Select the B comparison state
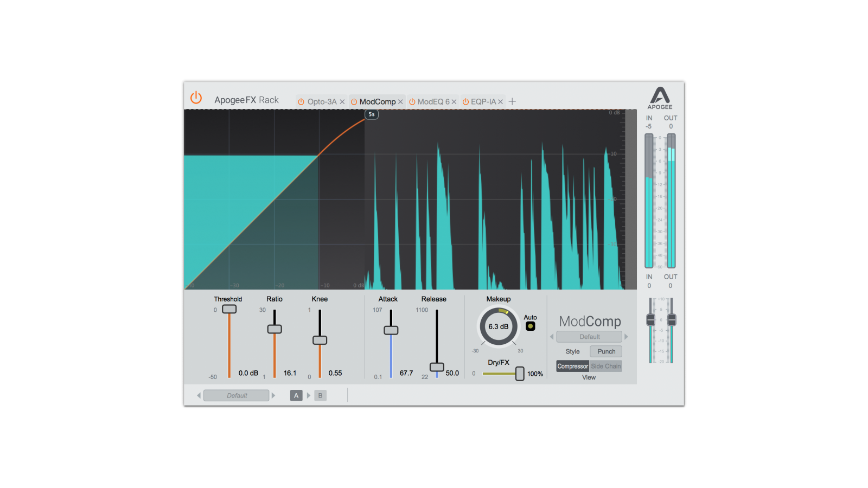The image size is (868, 488). 320,395
